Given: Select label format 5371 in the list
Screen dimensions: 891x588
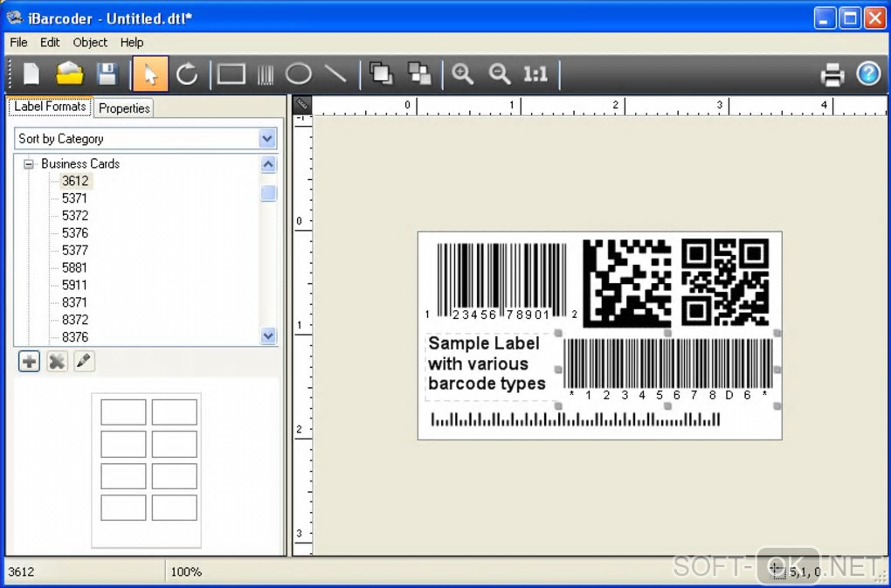Looking at the screenshot, I should click(74, 198).
